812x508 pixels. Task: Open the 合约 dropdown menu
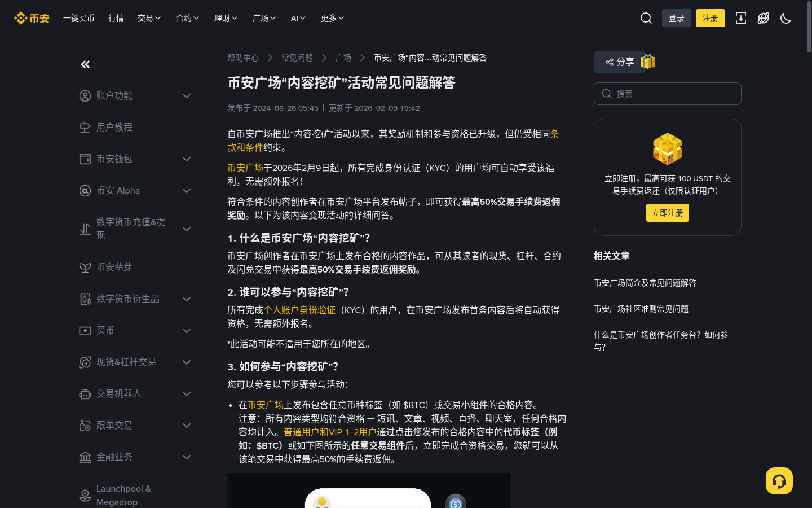188,18
